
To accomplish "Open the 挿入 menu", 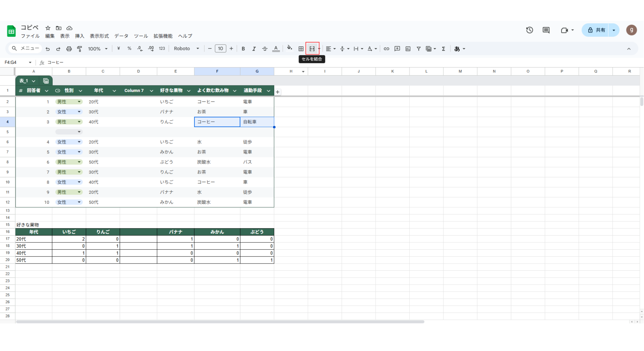I will tap(80, 36).
